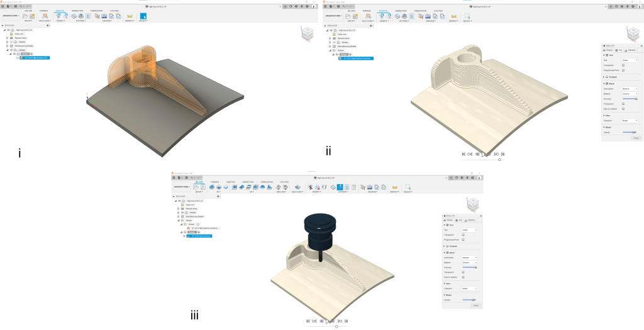Toggle Models visibility eye in screenshot i browser

11,42
